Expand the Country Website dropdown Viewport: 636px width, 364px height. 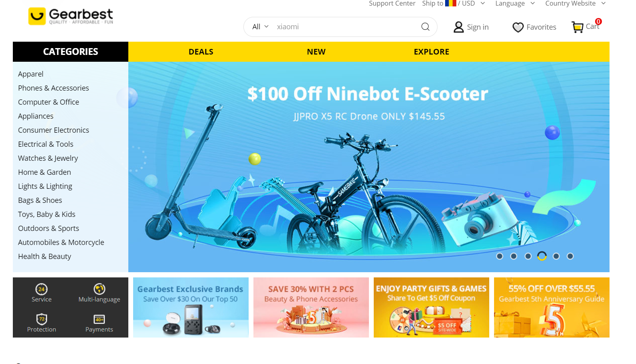coord(575,4)
